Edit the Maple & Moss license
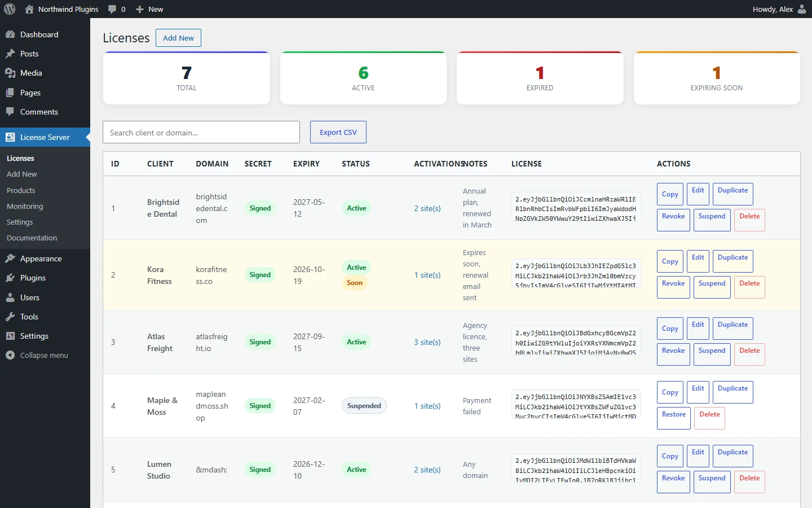812x508 pixels. point(698,392)
